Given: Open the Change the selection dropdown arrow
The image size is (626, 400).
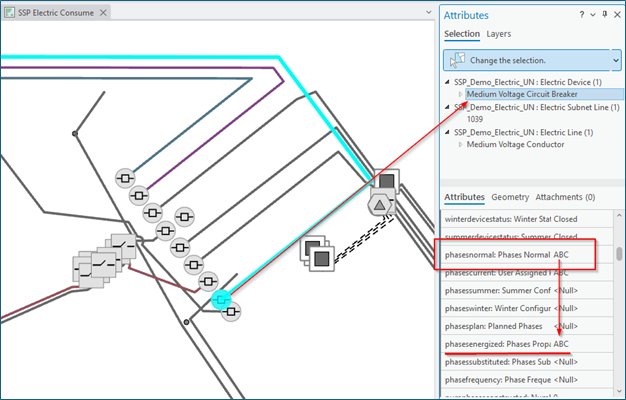Looking at the screenshot, I should (615, 60).
